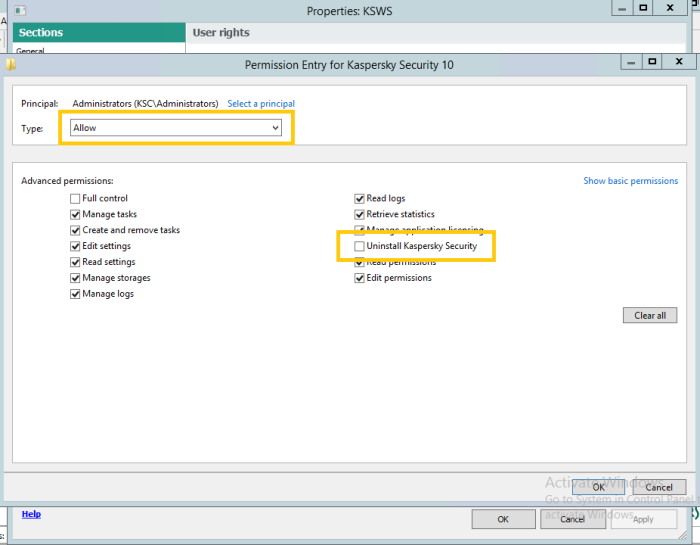Click Properties: KSWS window title icon
Image resolution: width=700 pixels, height=545 pixels.
point(20,10)
